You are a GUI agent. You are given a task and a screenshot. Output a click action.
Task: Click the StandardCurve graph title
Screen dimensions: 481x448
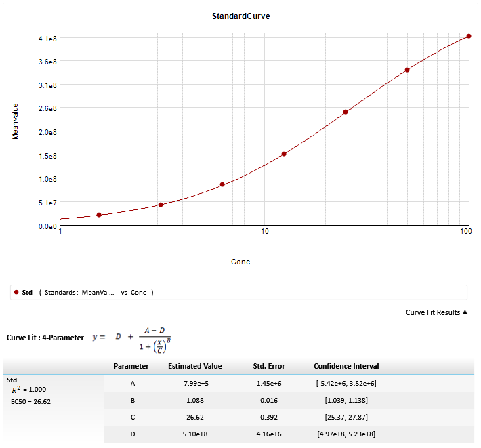240,16
